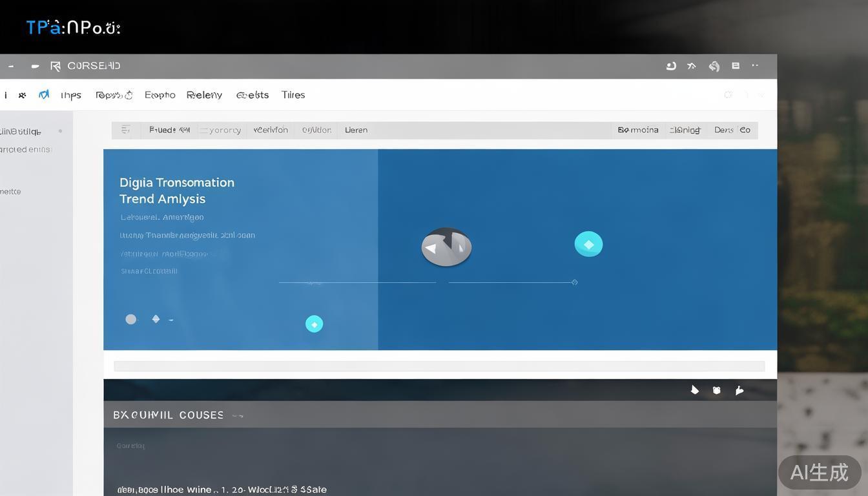
Task: Switch to the Lieren tab
Action: [356, 130]
